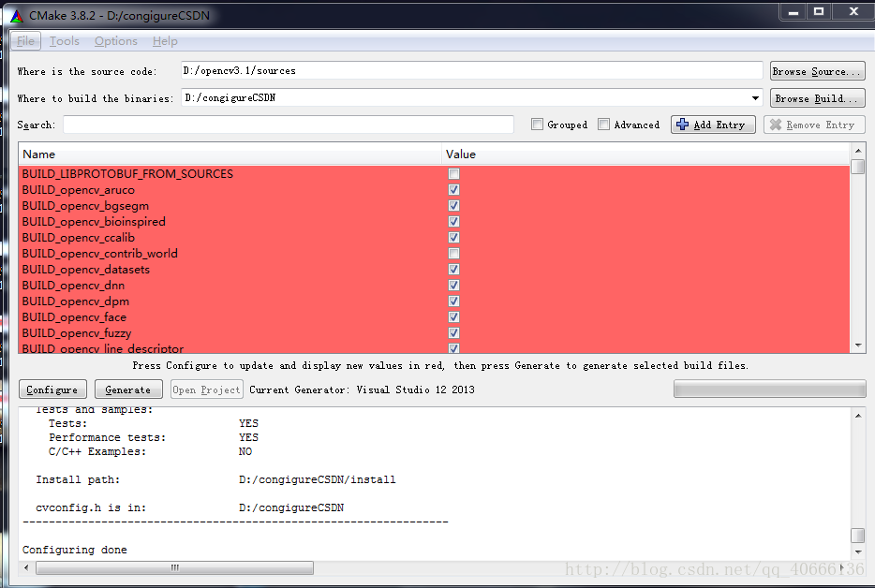Click the "Performance tests:" log line

[107, 437]
